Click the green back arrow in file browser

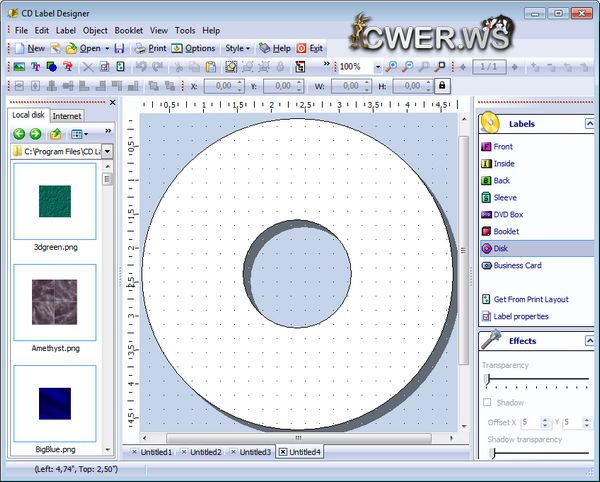point(19,133)
